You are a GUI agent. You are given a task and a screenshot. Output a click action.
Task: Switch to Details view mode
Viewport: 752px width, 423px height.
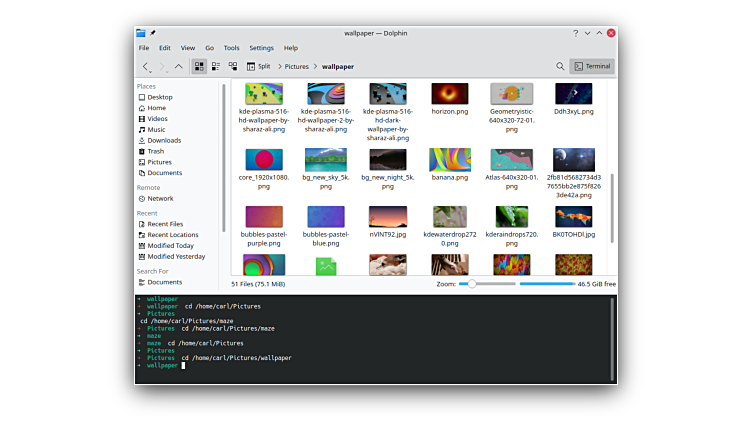tap(233, 66)
